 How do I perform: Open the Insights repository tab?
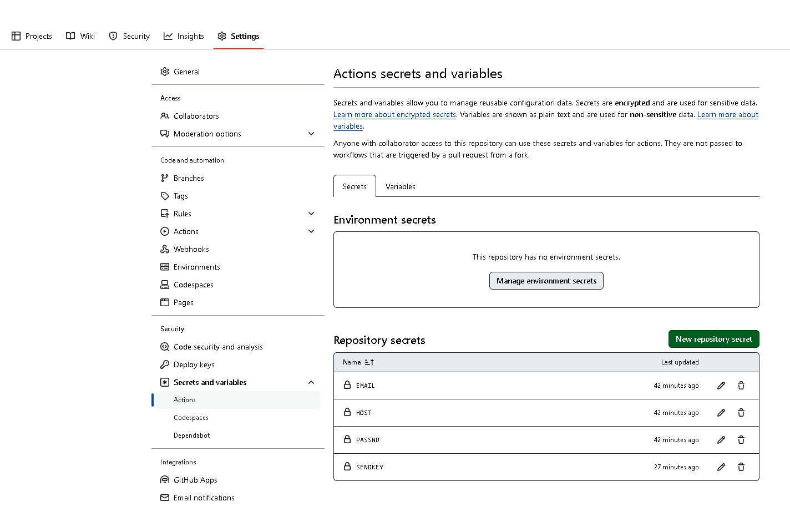pos(184,36)
